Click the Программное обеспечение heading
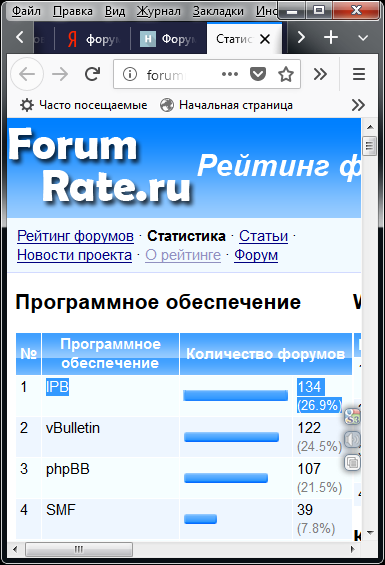Image resolution: width=385 pixels, height=565 pixels. coord(158,302)
